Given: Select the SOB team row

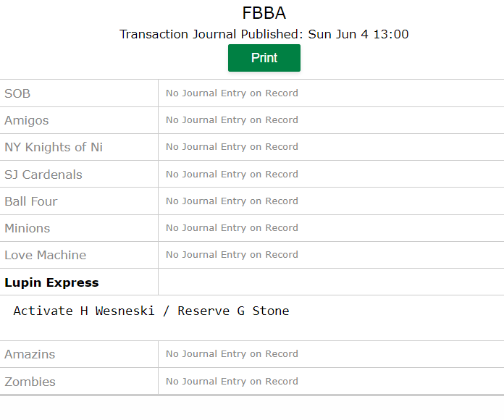Looking at the screenshot, I should 252,93.
